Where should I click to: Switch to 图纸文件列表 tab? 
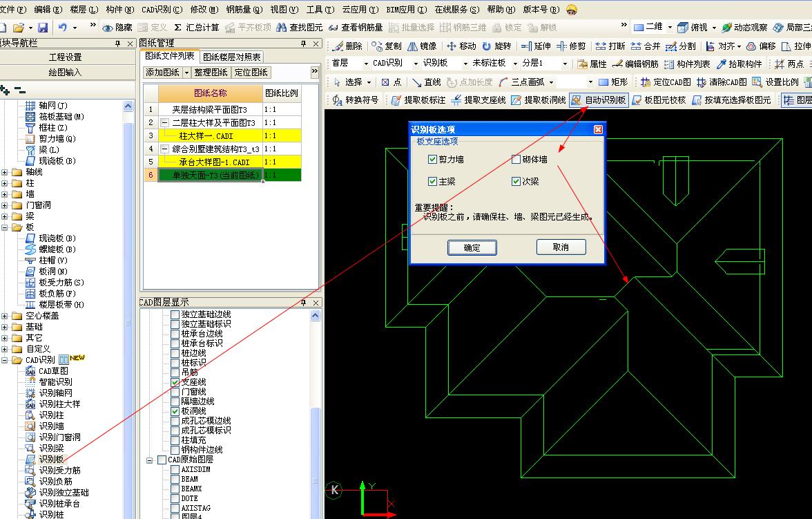170,56
